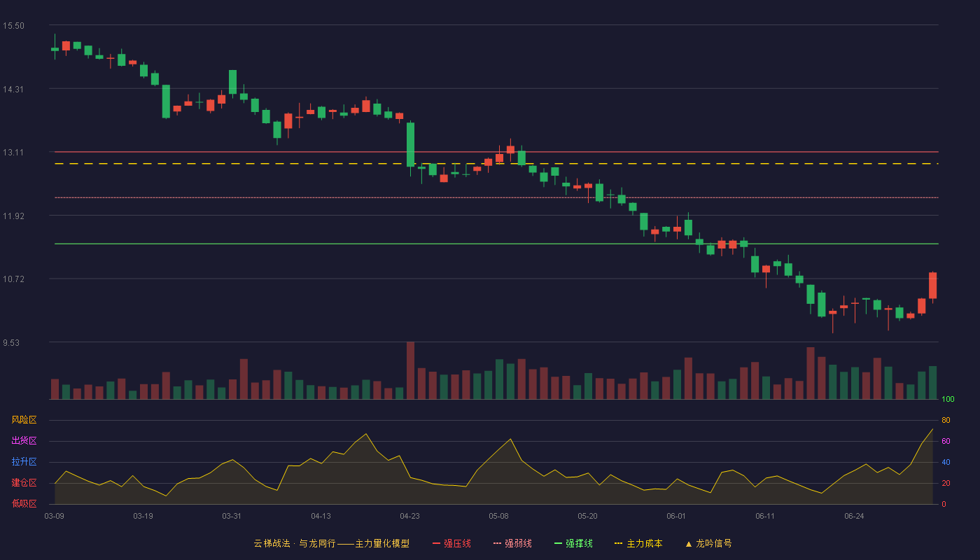This screenshot has height=560, width=980.
Task: Click the 04-23 date axis label
Action: click(x=409, y=516)
